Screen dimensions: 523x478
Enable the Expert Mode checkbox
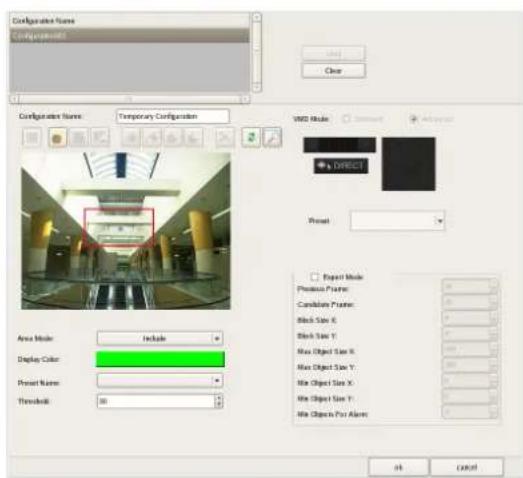314,277
